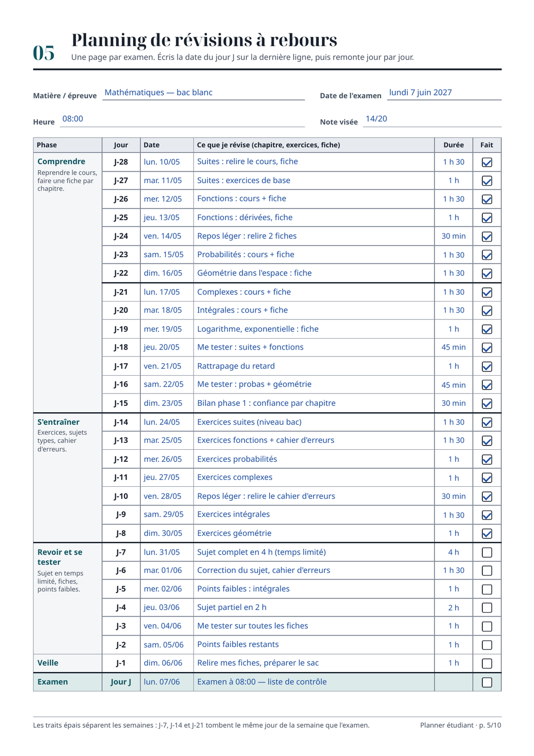Select the date 'lun. 07/06'
The height and width of the screenshot is (756, 534).
point(162,682)
